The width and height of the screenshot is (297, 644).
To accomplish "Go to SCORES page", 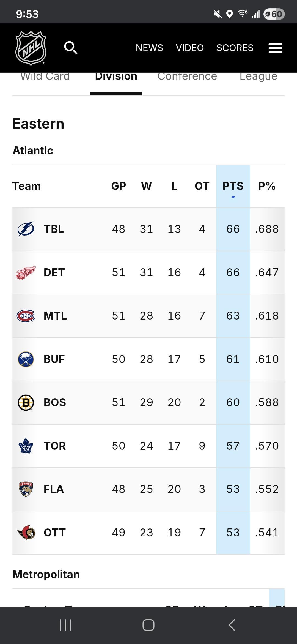I will [x=235, y=48].
